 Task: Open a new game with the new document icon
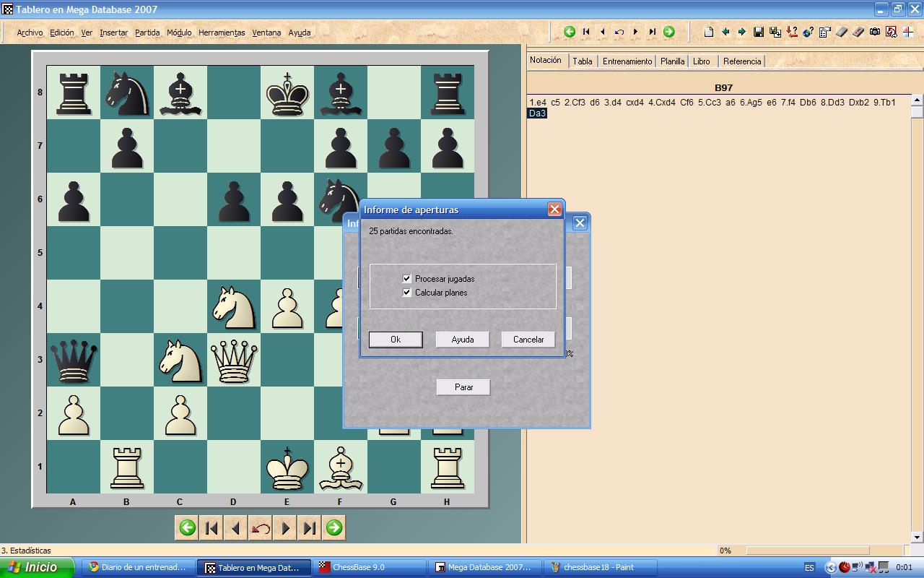[710, 32]
